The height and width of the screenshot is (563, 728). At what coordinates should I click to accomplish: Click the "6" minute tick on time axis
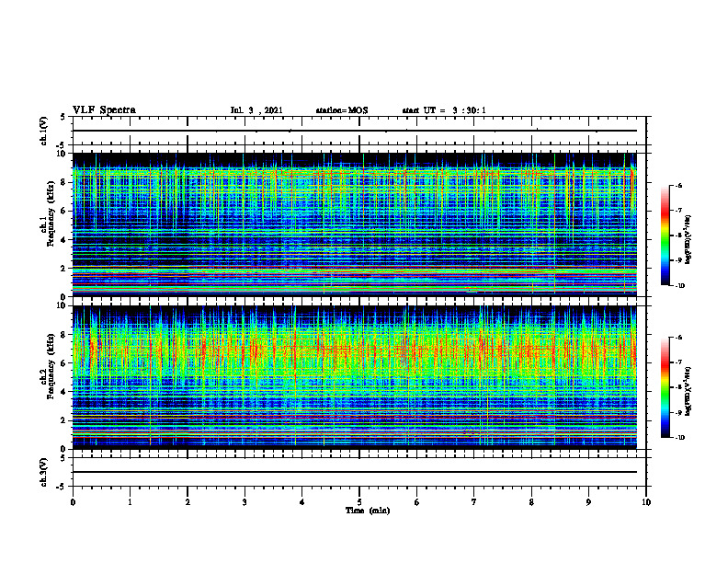point(417,502)
